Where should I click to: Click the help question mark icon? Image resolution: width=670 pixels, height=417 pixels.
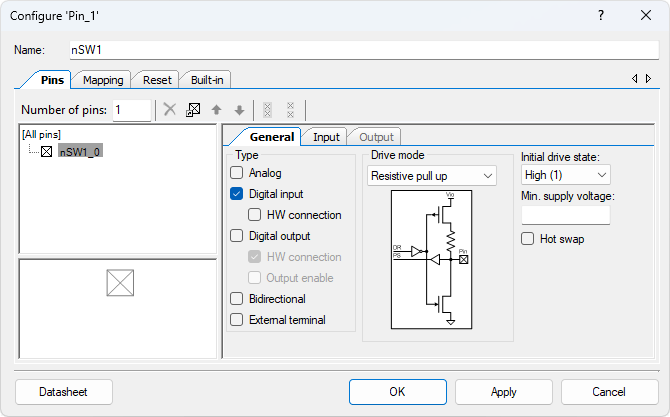[x=601, y=16]
